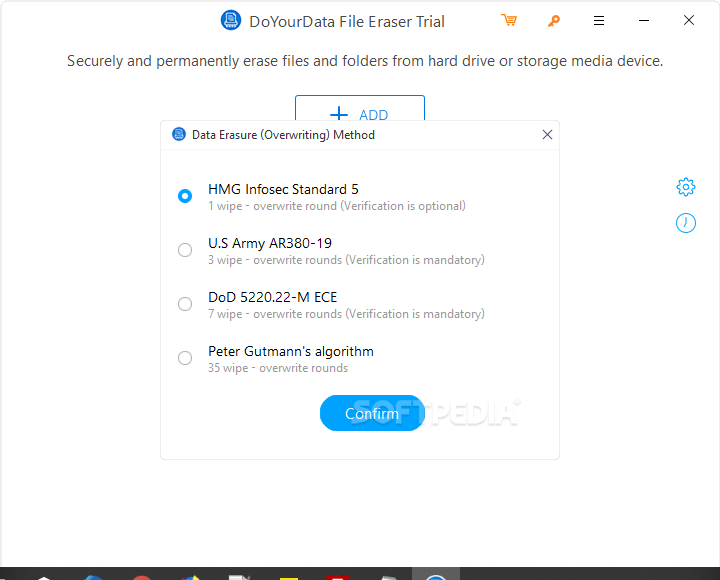
Task: Click the Confirm button
Action: [x=372, y=413]
